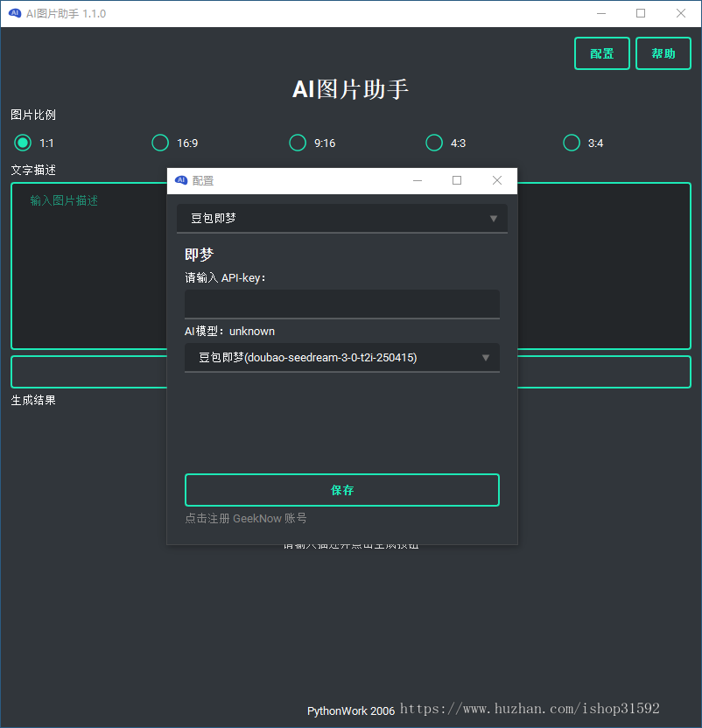This screenshot has height=728, width=702.
Task: Click the 'AI模型: unknown' label
Action: pyautogui.click(x=229, y=332)
